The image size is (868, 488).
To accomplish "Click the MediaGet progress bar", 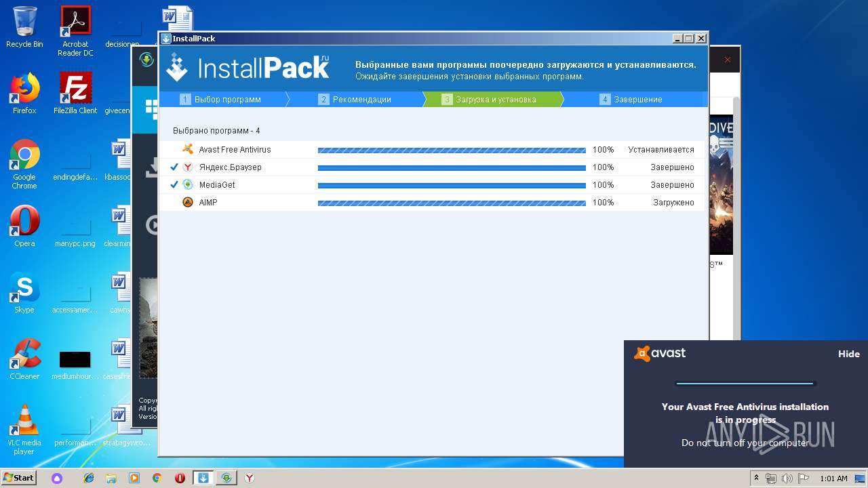I will point(452,185).
